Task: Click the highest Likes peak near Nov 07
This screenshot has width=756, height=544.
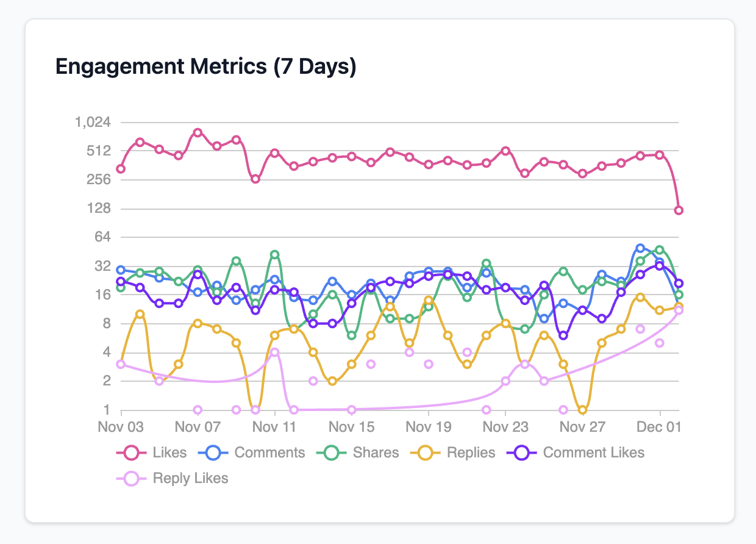Action: [x=198, y=132]
